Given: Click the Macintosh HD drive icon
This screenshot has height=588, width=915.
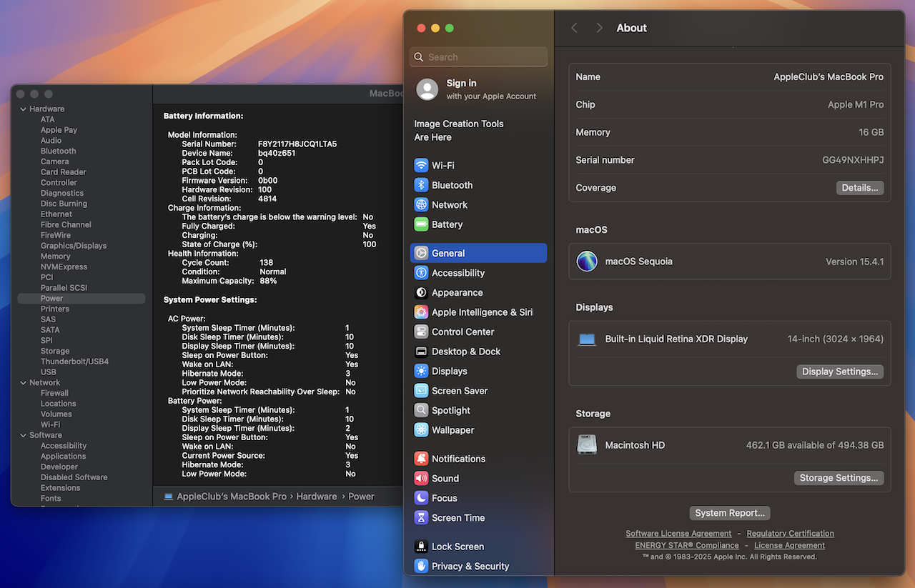Looking at the screenshot, I should pos(587,444).
